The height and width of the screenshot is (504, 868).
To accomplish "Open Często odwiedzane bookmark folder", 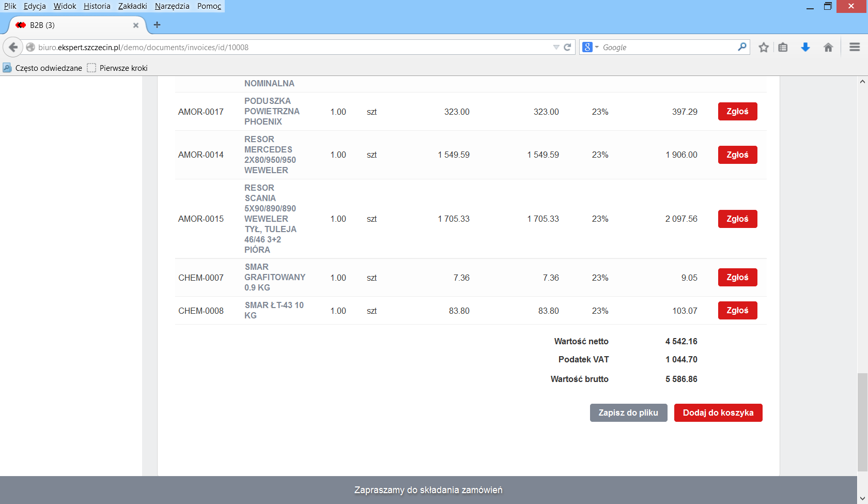I will click(x=42, y=68).
